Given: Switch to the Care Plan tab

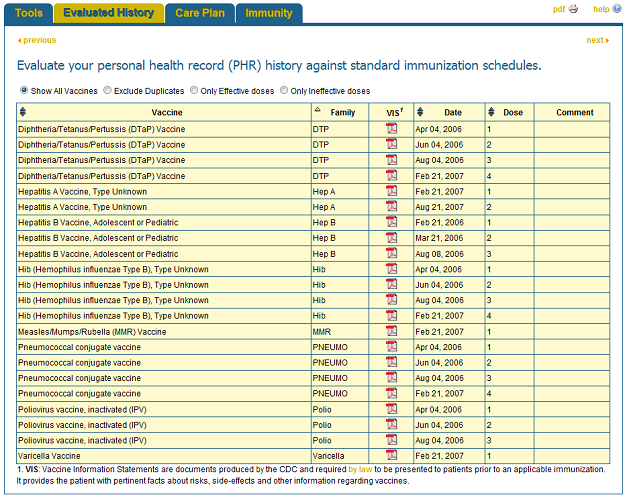Looking at the screenshot, I should (200, 13).
